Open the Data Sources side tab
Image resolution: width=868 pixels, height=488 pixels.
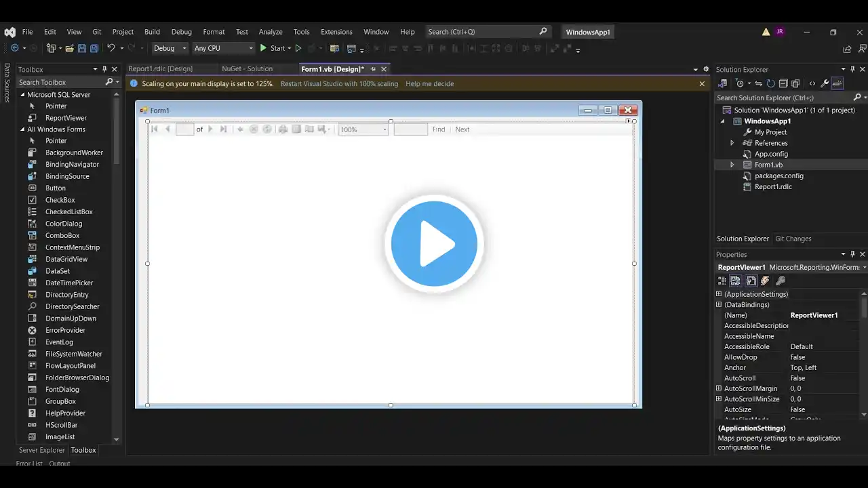7,83
